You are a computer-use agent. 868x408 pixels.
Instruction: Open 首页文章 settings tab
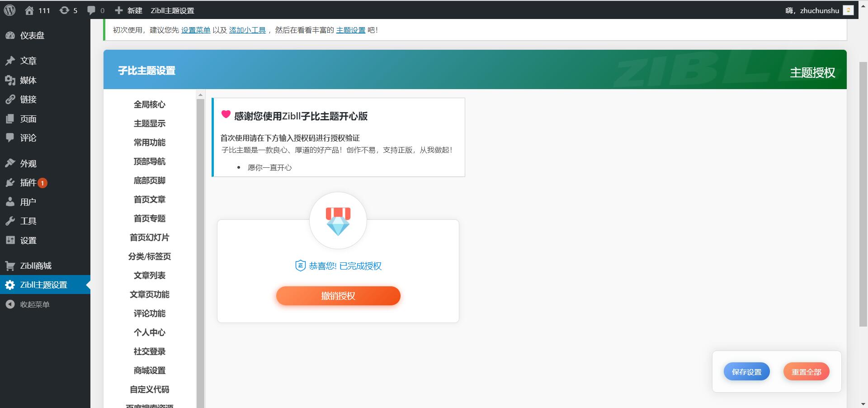[150, 199]
